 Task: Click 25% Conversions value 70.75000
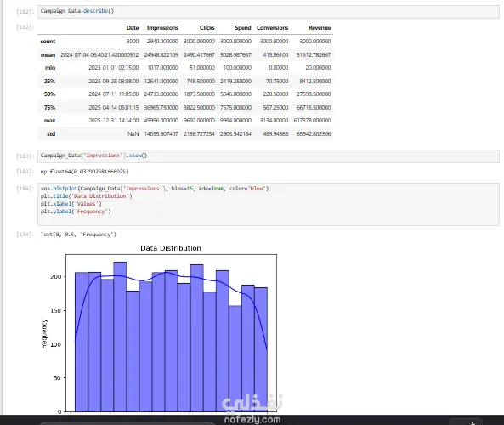[x=277, y=82]
